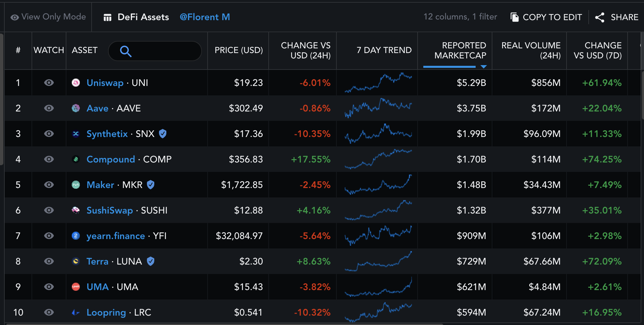Sort by CHANGE VS USD (7D) header
The image size is (644, 325).
[597, 50]
